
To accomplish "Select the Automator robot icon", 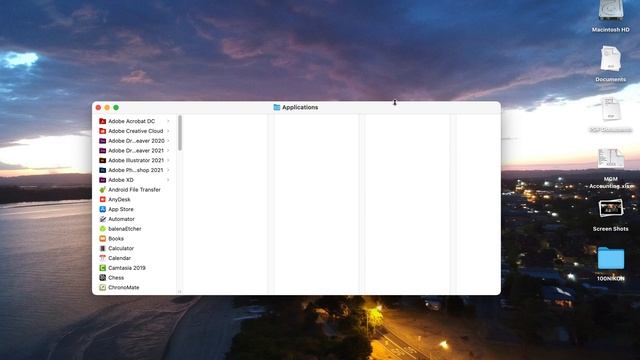I will [102, 219].
